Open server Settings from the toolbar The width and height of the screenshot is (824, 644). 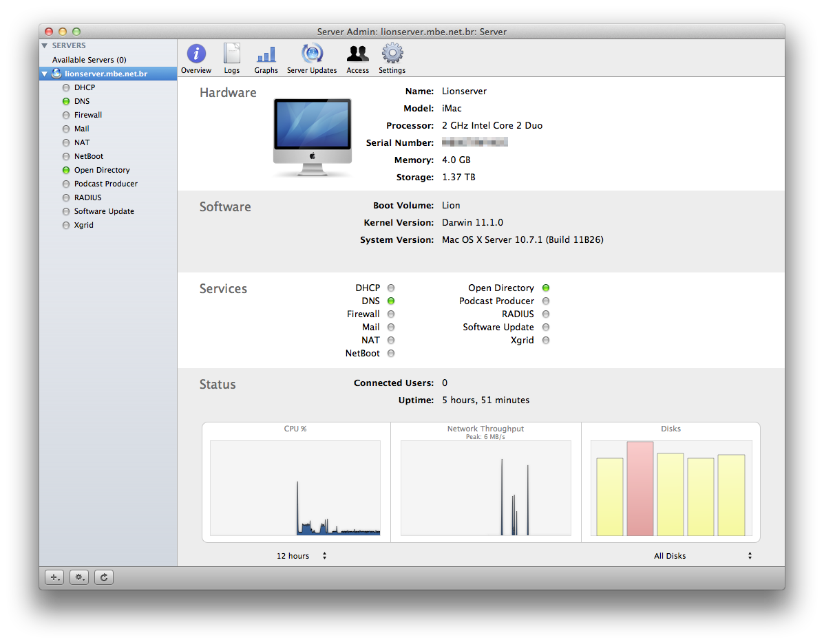tap(392, 58)
